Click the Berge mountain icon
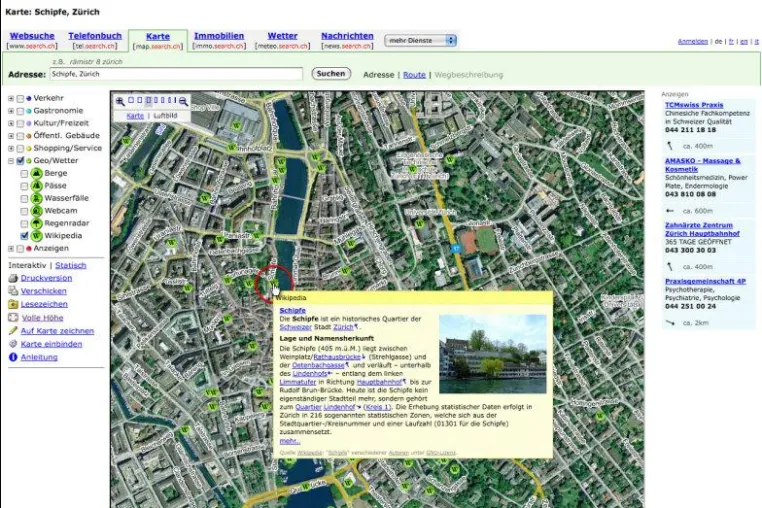 click(36, 173)
